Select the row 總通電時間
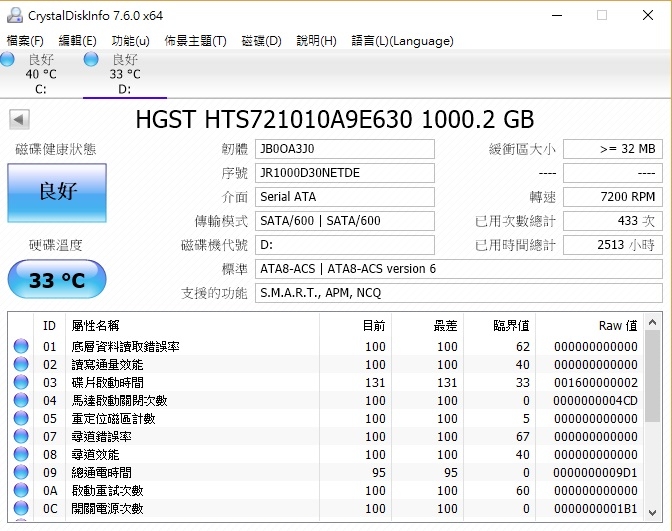 326,472
